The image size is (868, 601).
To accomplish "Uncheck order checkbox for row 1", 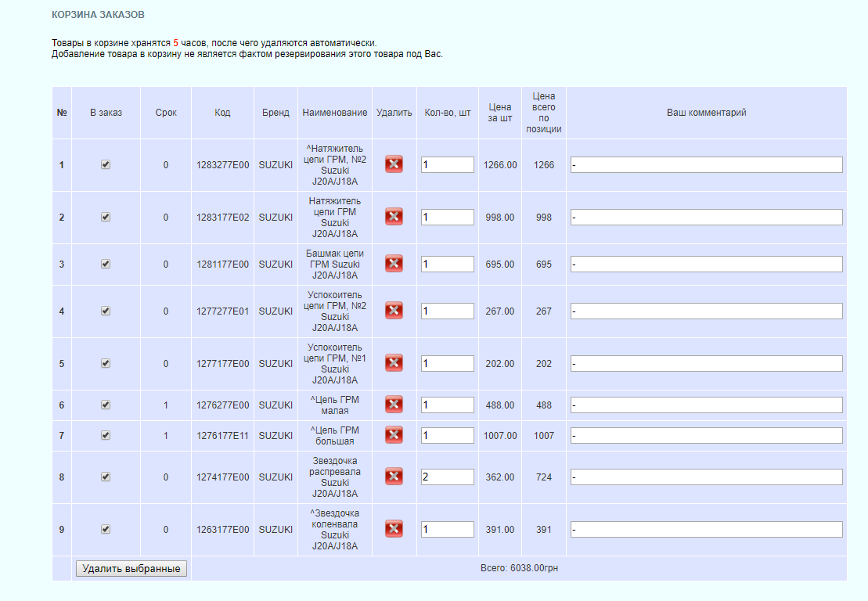I will pos(106,164).
